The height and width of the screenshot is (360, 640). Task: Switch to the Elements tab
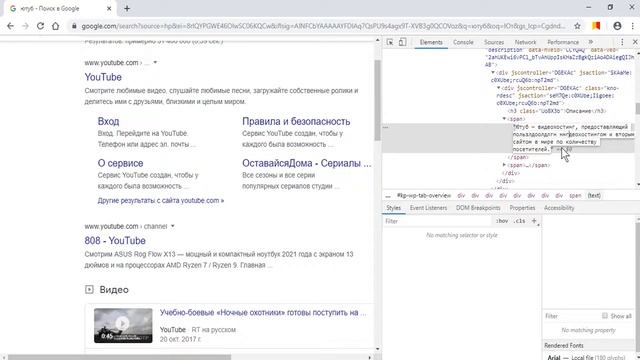pyautogui.click(x=431, y=42)
